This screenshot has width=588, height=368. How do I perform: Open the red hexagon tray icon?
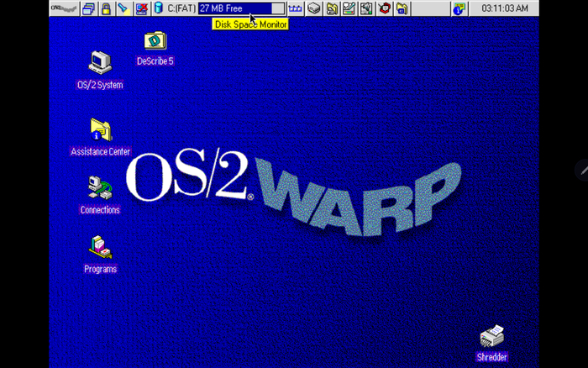[385, 8]
